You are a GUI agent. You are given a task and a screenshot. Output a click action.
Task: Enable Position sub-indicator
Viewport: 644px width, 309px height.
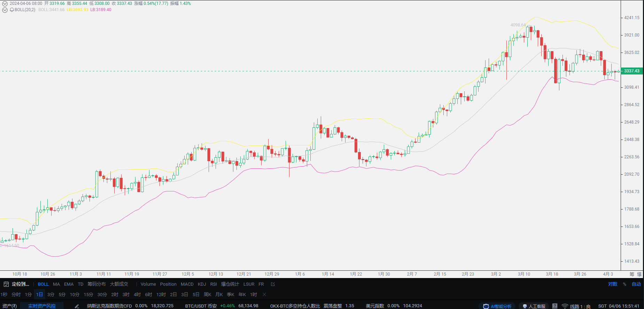coord(168,284)
